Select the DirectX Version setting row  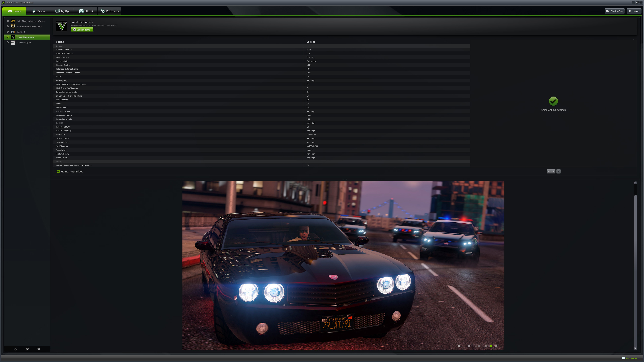coord(261,57)
